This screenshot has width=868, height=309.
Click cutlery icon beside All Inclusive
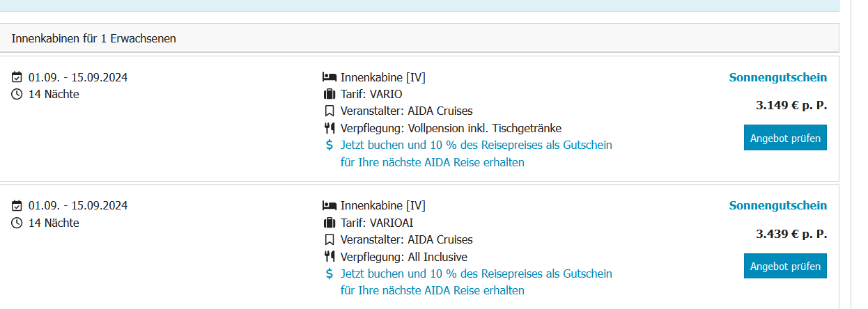(330, 257)
